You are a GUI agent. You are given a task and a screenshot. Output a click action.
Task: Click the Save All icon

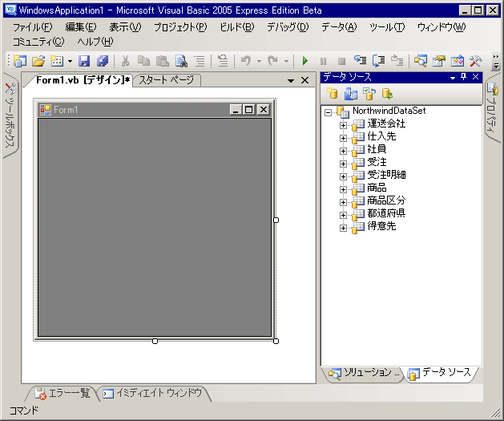coord(103,60)
